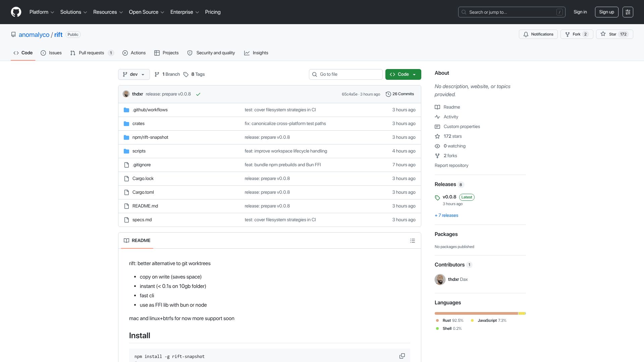The width and height of the screenshot is (644, 362).
Task: Focus the Go to file field
Action: coord(345,74)
